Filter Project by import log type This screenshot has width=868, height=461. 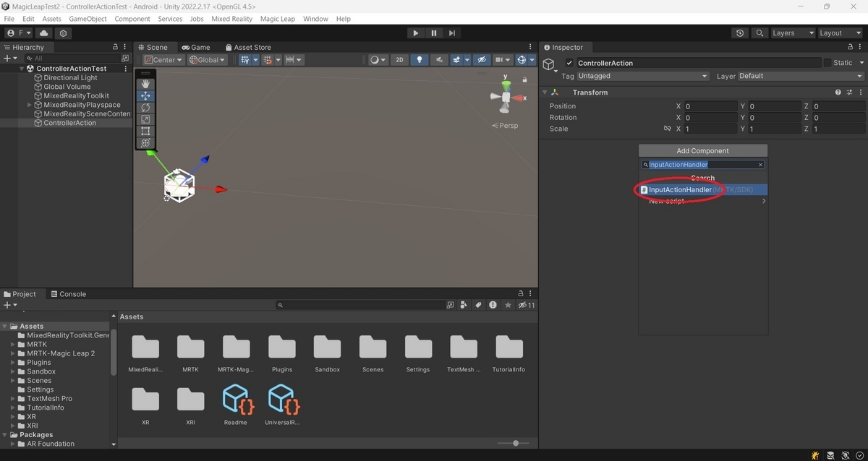(493, 306)
